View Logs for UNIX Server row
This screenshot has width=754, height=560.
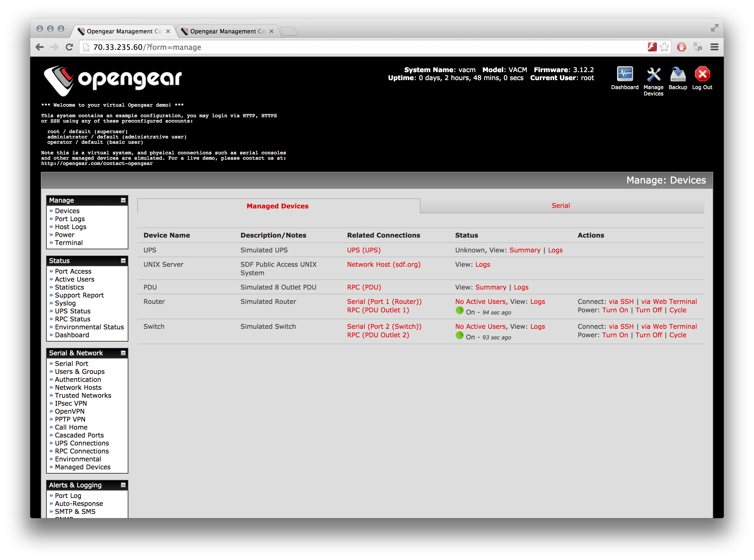[x=483, y=264]
